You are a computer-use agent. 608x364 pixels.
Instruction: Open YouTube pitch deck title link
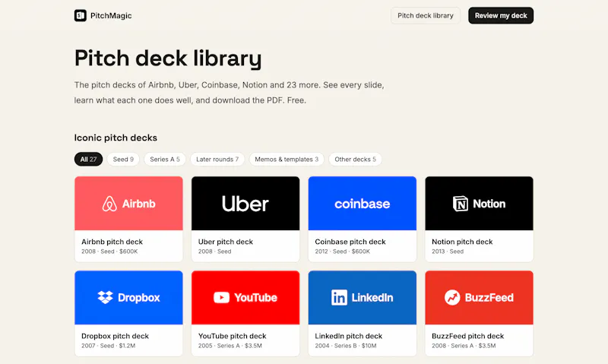233,336
